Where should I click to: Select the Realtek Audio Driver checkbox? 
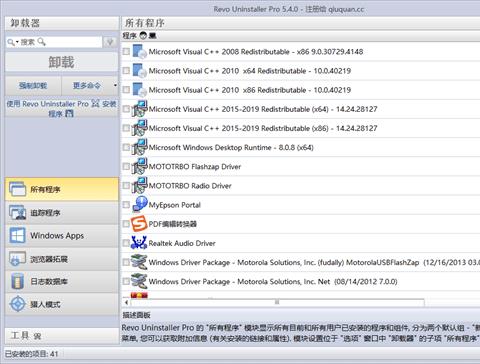pyautogui.click(x=126, y=243)
